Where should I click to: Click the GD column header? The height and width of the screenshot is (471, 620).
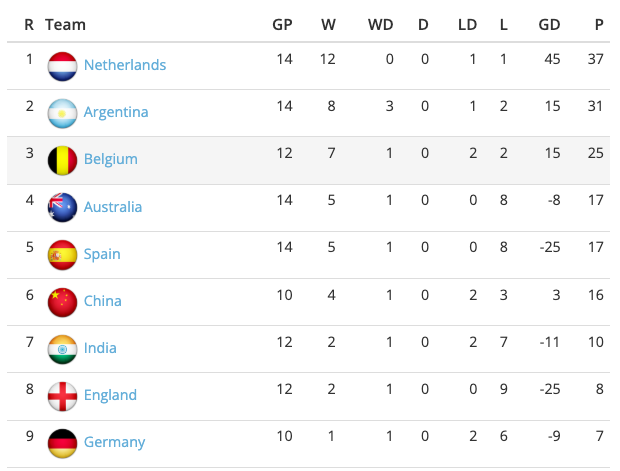[548, 24]
